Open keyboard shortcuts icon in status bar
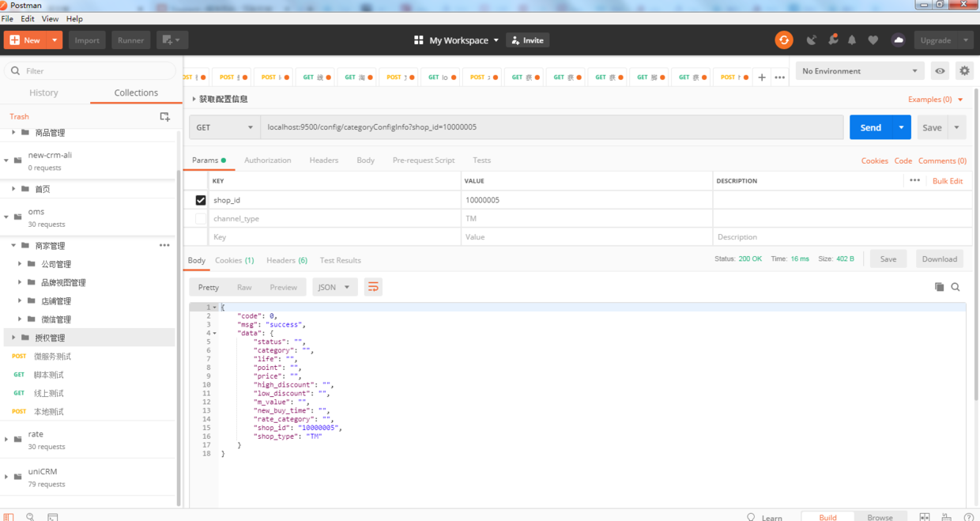Screen dimensions: 980x521 pos(946,517)
